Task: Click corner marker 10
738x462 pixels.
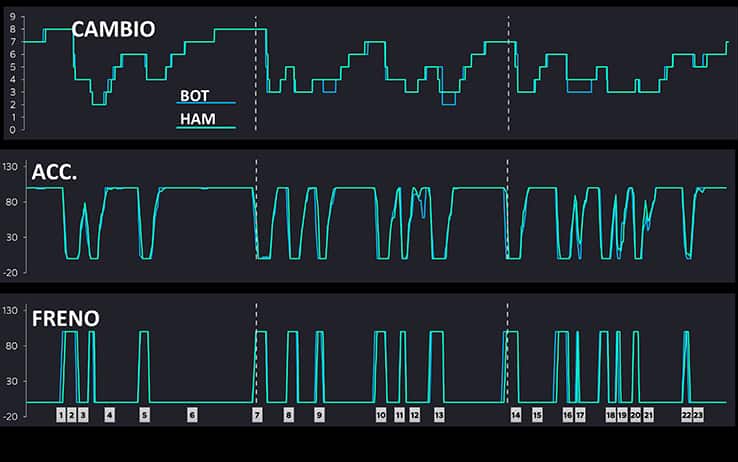Action: point(381,414)
